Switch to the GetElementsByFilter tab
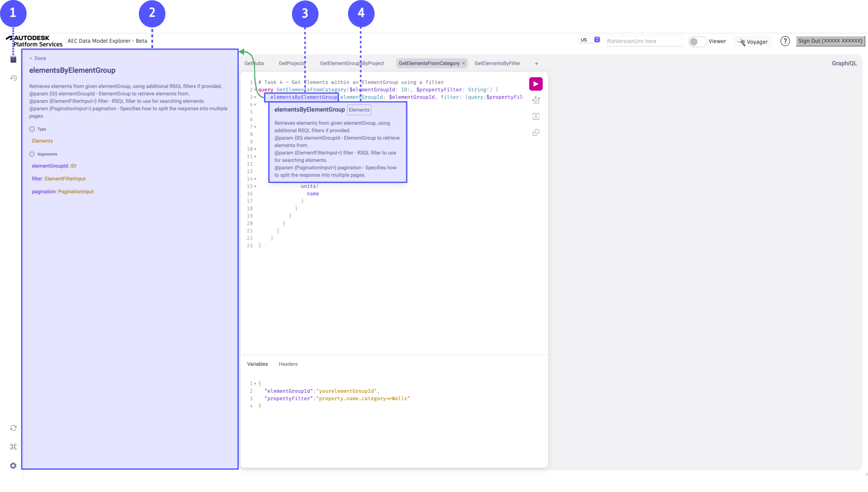The image size is (868, 492). tap(497, 63)
